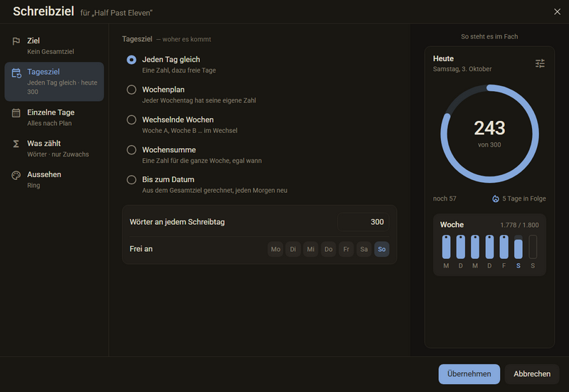Click the "5 Tage in Folge" streak text

click(x=524, y=198)
